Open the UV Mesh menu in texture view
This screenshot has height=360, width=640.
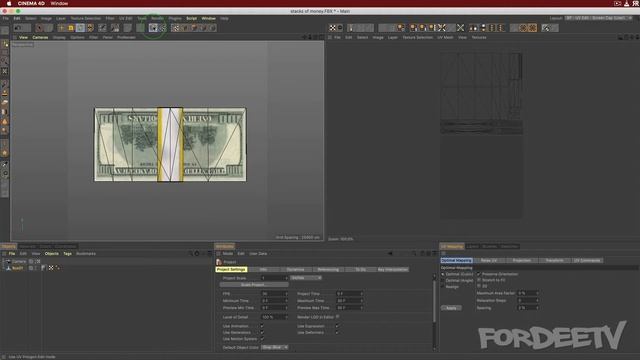click(x=445, y=37)
